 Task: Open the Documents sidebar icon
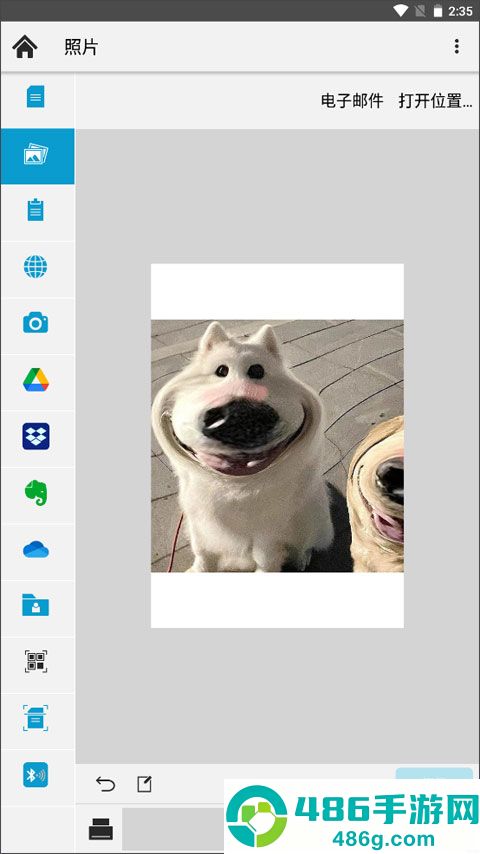pos(36,97)
